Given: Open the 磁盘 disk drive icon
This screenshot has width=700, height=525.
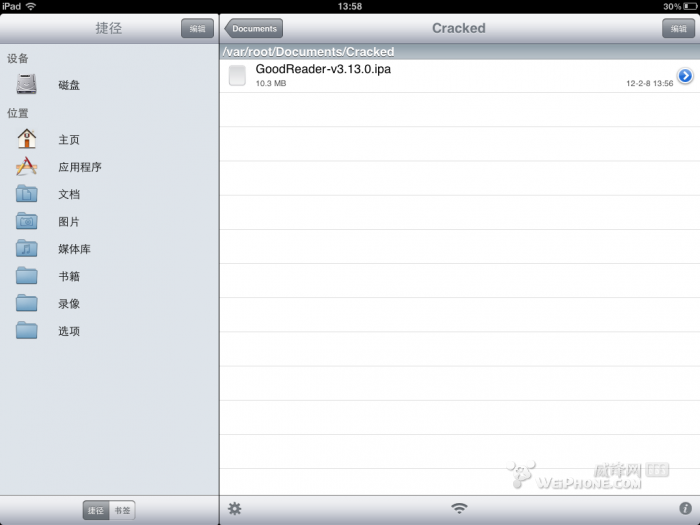Looking at the screenshot, I should point(26,84).
